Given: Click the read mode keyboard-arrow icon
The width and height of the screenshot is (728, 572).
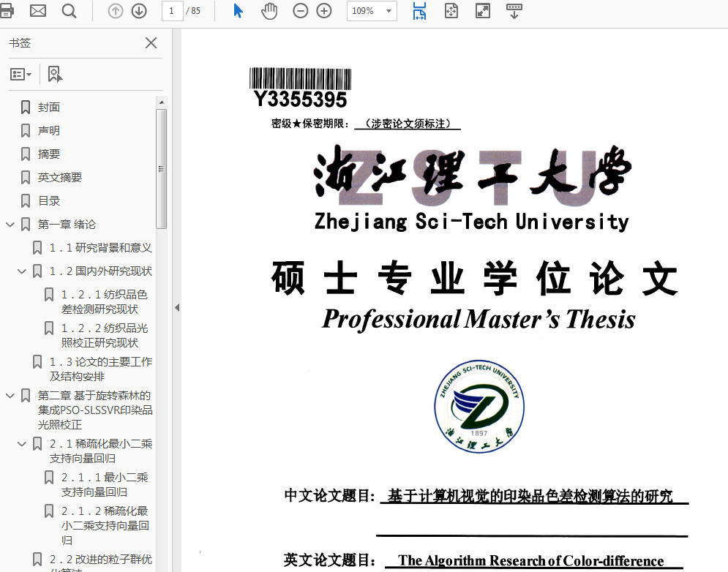Looking at the screenshot, I should click(514, 11).
